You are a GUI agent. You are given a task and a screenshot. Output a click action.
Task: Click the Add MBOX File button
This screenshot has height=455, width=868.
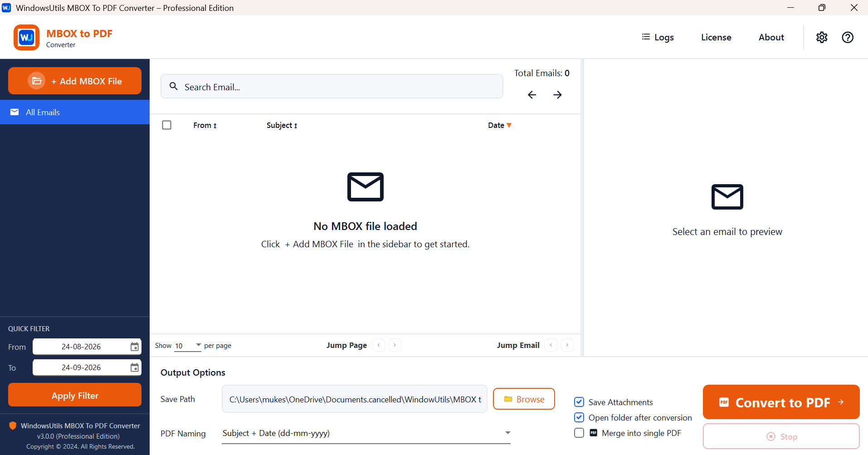[75, 81]
